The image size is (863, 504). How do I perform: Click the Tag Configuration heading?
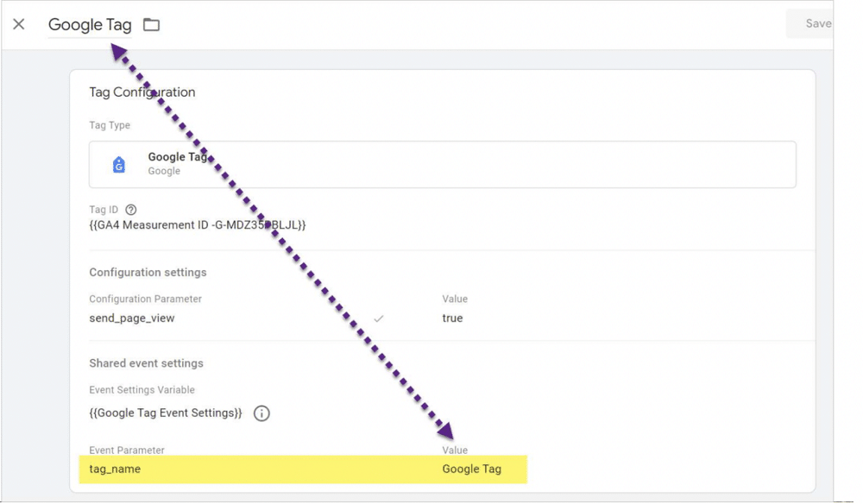[x=142, y=92]
